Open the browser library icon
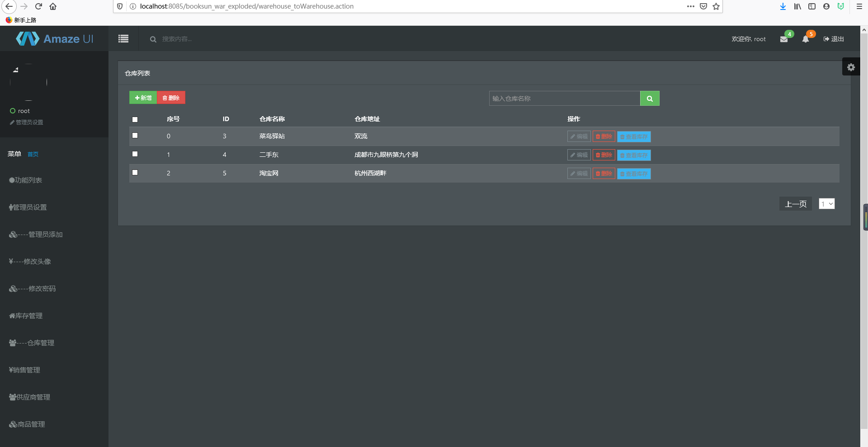 tap(797, 6)
